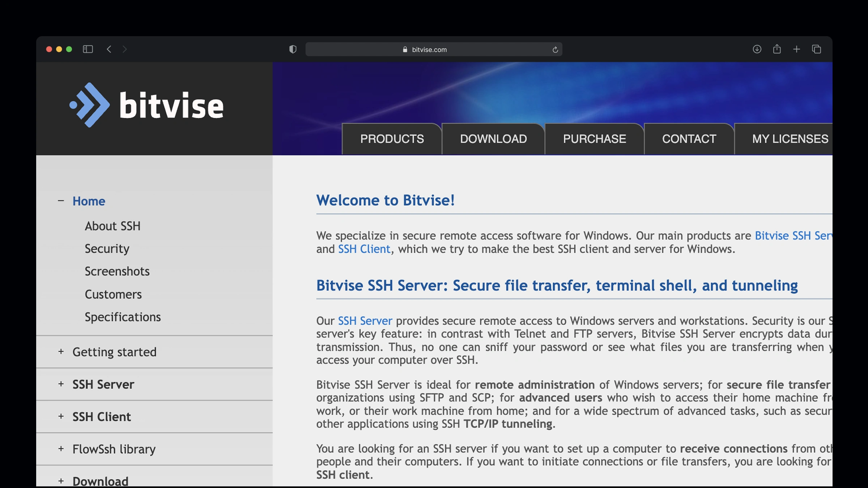Open a new tab with plus icon
The height and width of the screenshot is (488, 868).
click(796, 49)
